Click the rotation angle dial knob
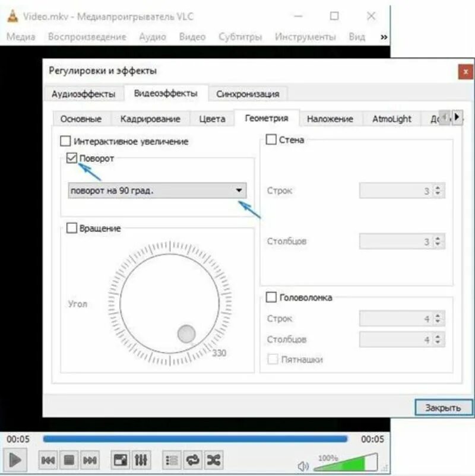Image resolution: width=475 pixels, height=476 pixels. tap(186, 334)
